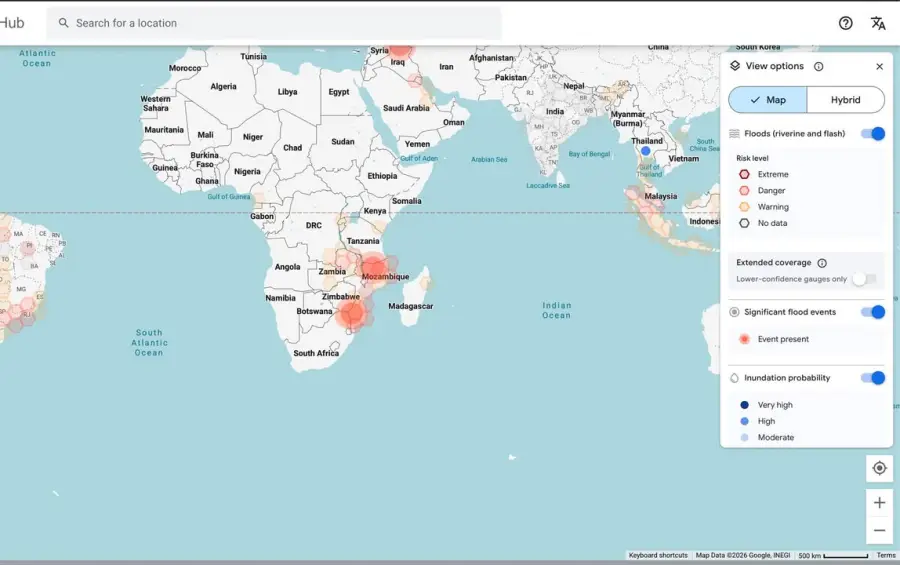The width and height of the screenshot is (900, 565).
Task: Click the Indian Ocean label
Action: pyautogui.click(x=557, y=310)
